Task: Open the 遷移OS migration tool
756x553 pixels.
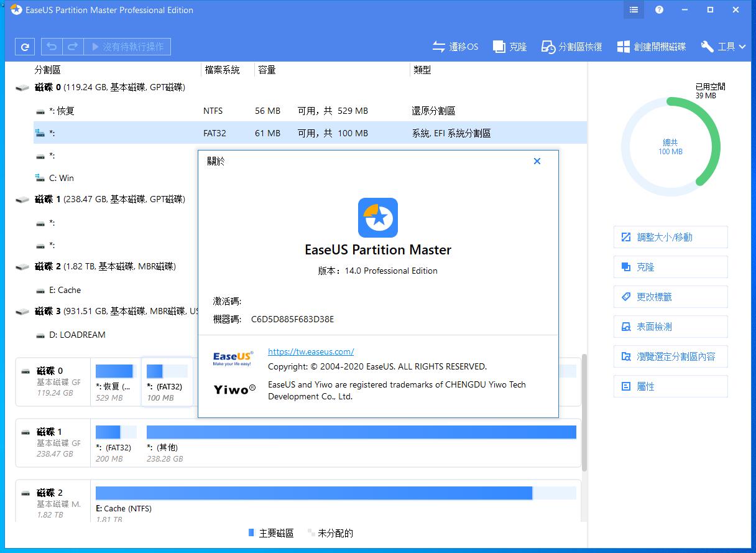Action: point(455,47)
